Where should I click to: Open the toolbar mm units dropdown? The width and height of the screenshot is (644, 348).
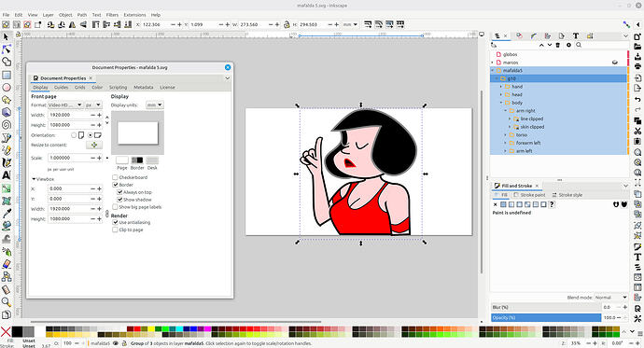[x=350, y=24]
